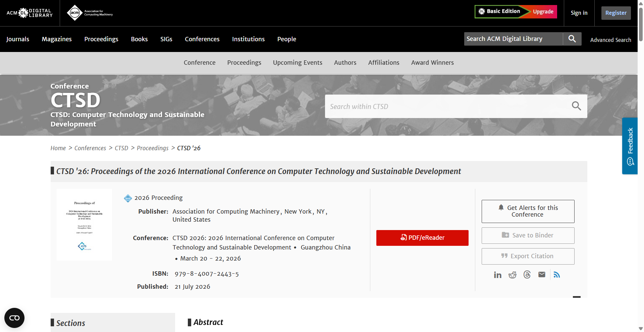Select the Award Winners tab
The image size is (644, 332).
click(432, 63)
